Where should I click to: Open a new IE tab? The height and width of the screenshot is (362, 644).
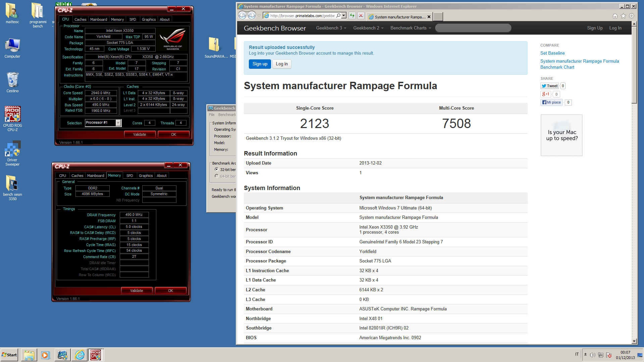tap(438, 16)
